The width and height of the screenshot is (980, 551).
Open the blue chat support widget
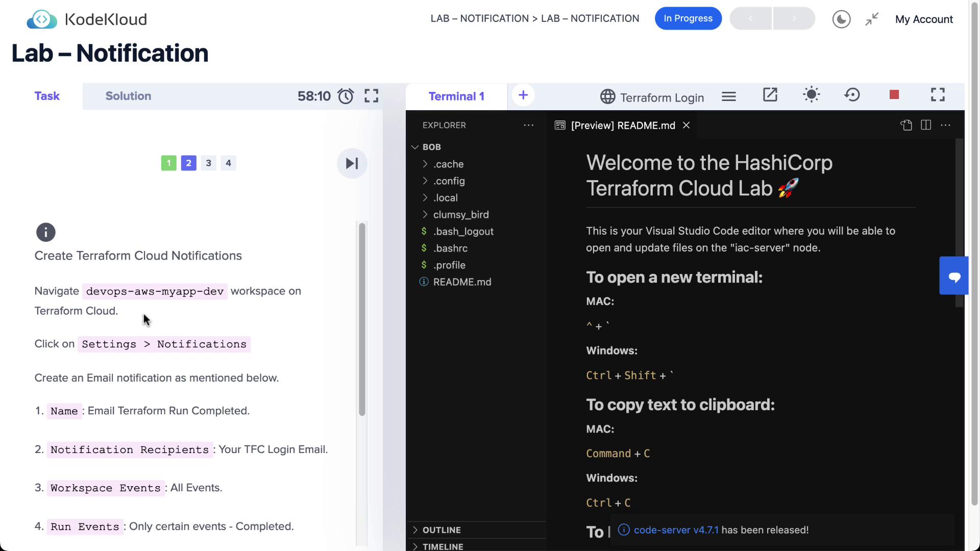tap(953, 276)
